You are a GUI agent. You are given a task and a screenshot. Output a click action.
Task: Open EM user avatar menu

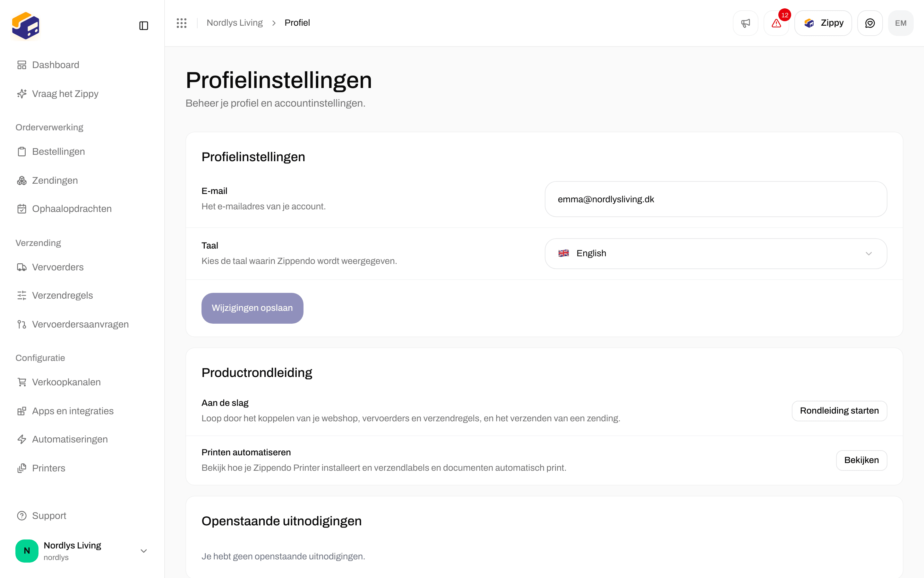901,23
